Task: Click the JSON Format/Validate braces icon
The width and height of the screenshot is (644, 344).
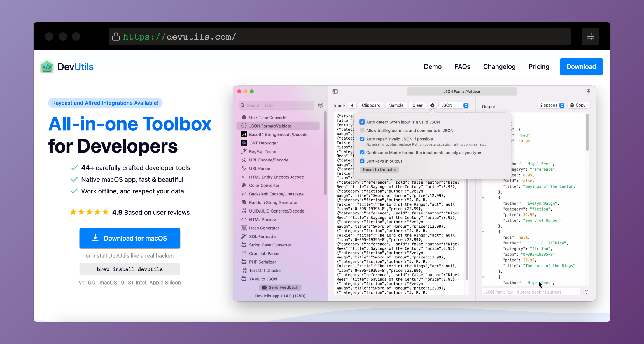Action: 244,126
